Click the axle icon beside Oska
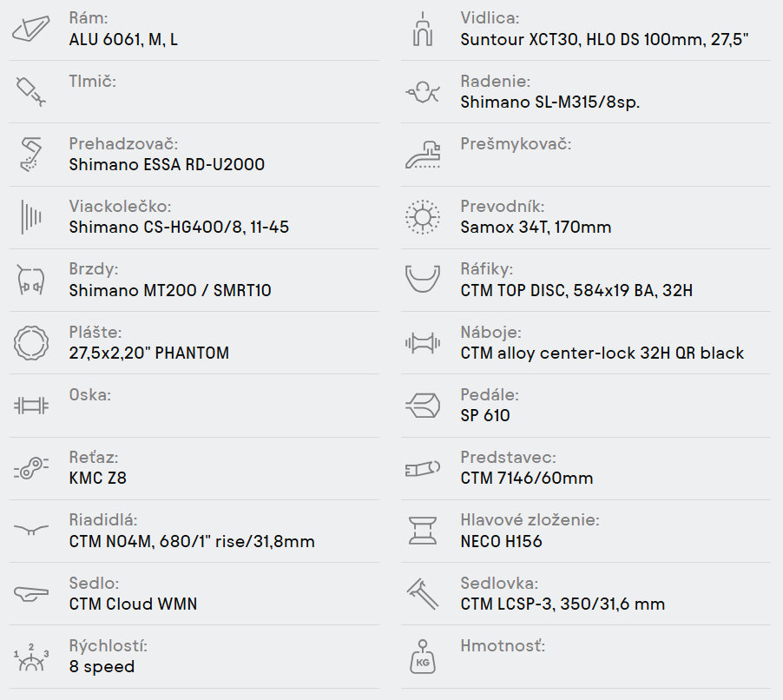This screenshot has width=783, height=700. click(31, 406)
